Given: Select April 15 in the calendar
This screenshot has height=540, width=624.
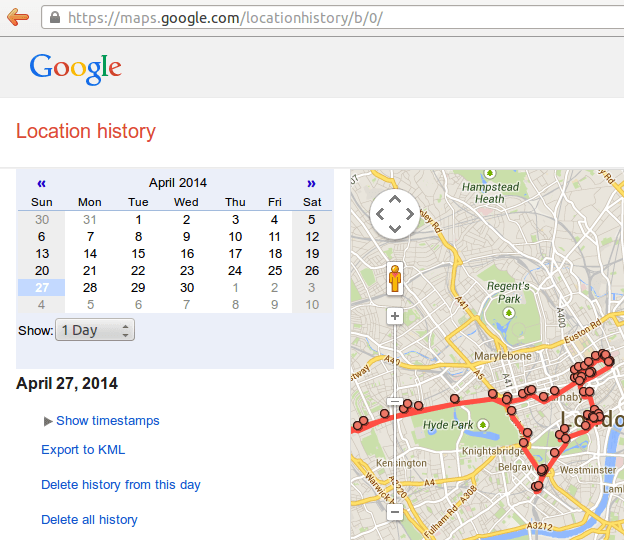Looking at the screenshot, I should 138,253.
